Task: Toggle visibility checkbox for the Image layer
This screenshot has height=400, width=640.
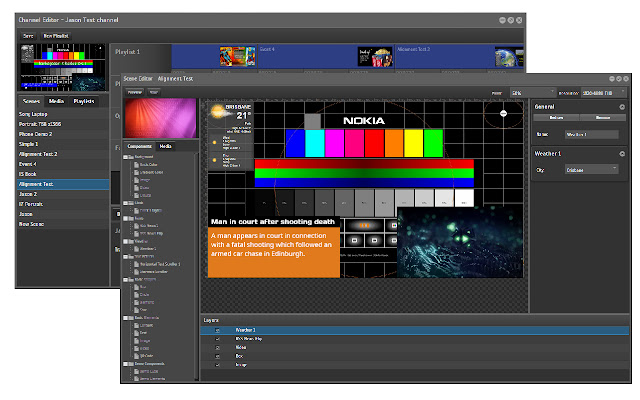Action: click(218, 365)
